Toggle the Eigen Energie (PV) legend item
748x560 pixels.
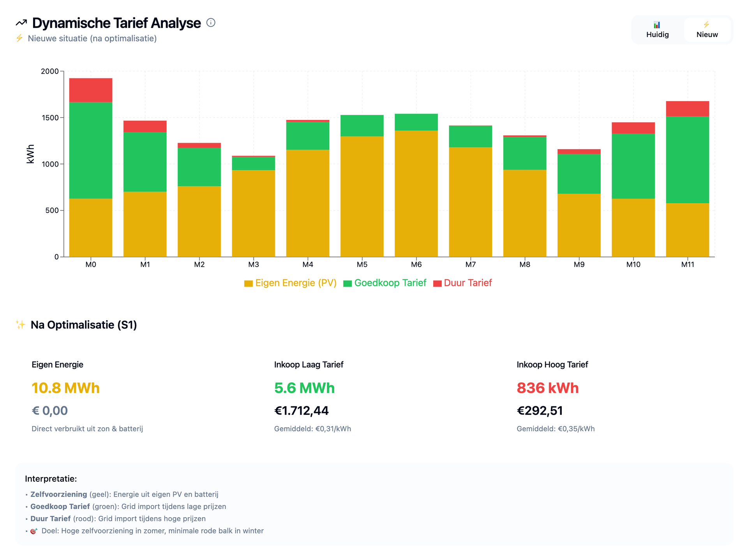pyautogui.click(x=295, y=283)
